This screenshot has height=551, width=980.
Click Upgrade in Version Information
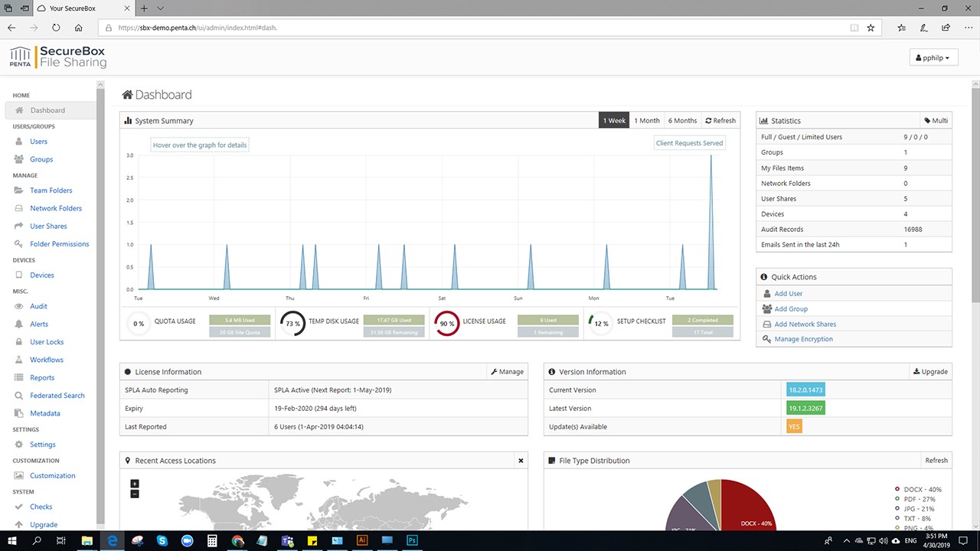930,372
